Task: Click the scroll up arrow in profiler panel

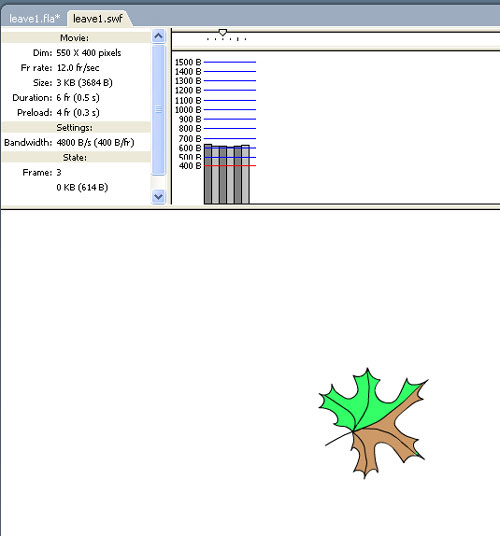Action: pos(158,36)
